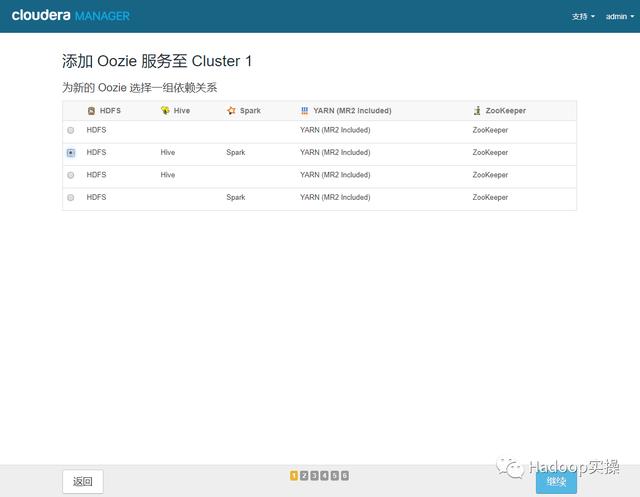Click the 为新的 Oozie 选择一组依赖关系 subtitle

pos(140,87)
